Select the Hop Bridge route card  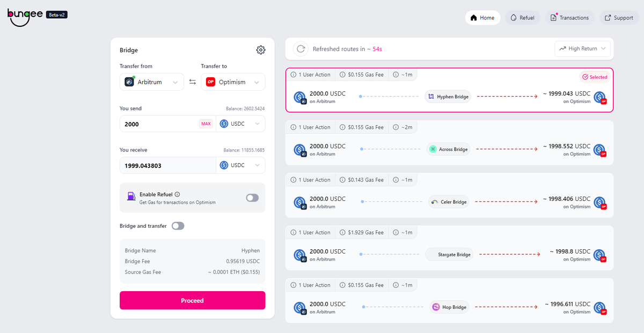(x=449, y=300)
